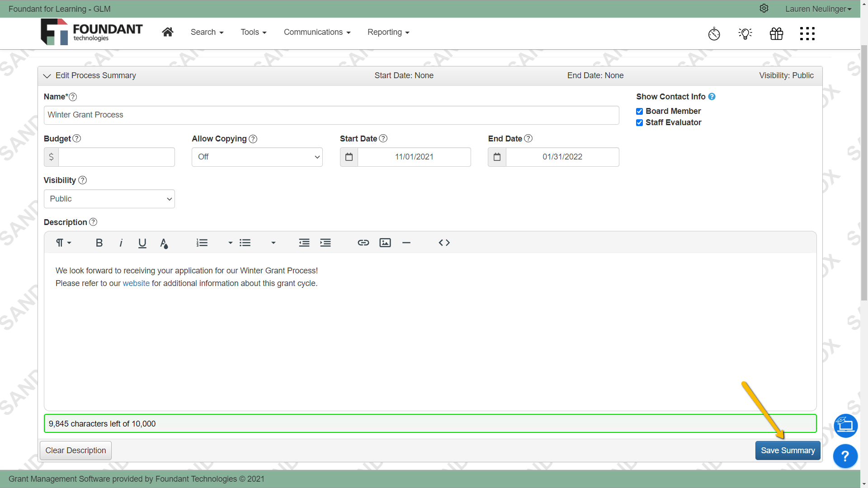Insert a link using the link icon
Image resolution: width=868 pixels, height=488 pixels.
point(363,243)
